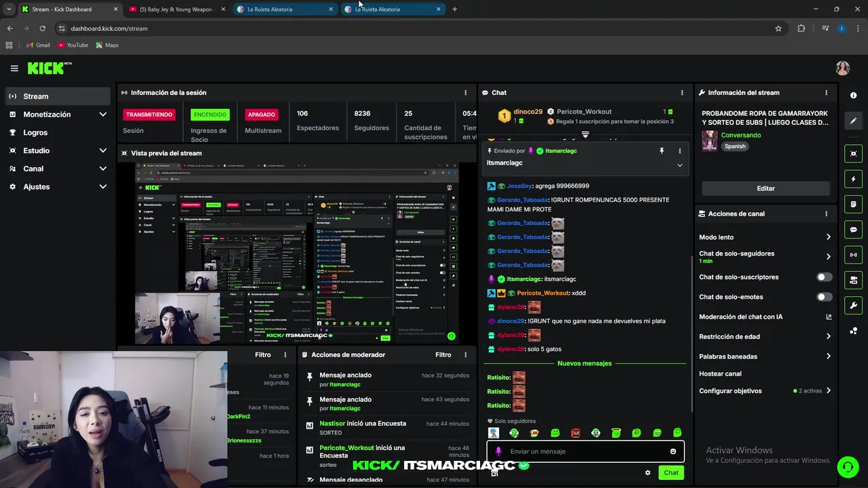Toggle Chat de solo-emotes switch
868x488 pixels.
click(x=824, y=297)
